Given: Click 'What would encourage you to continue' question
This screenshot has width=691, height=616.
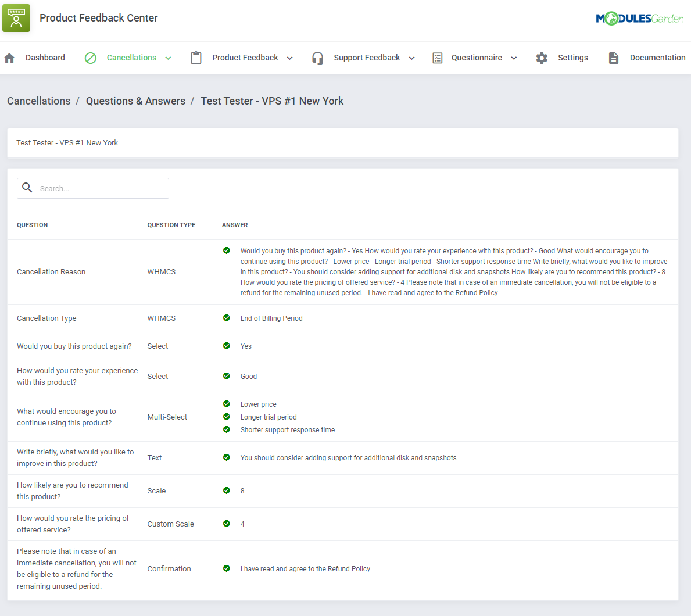Looking at the screenshot, I should 67,417.
